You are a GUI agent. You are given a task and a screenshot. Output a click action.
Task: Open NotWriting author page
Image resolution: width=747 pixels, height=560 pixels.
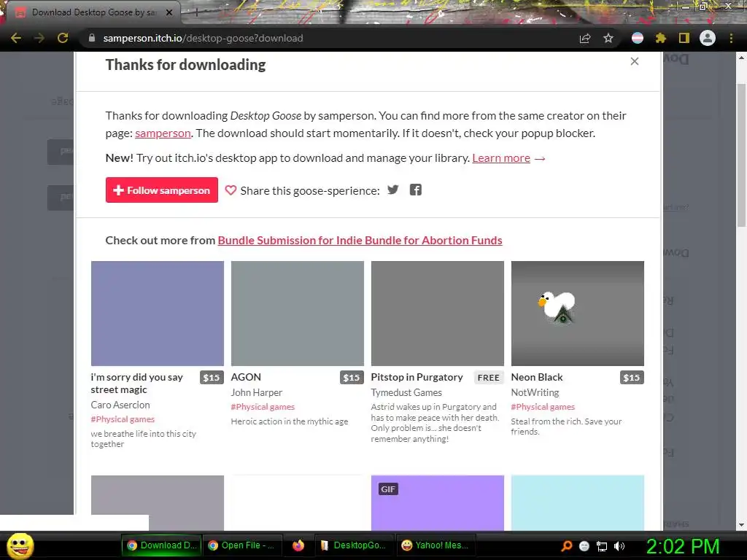535,392
